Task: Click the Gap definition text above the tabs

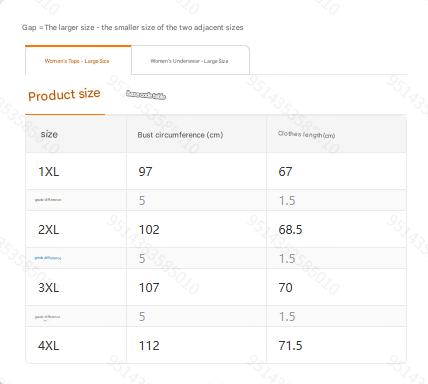Action: [x=133, y=27]
